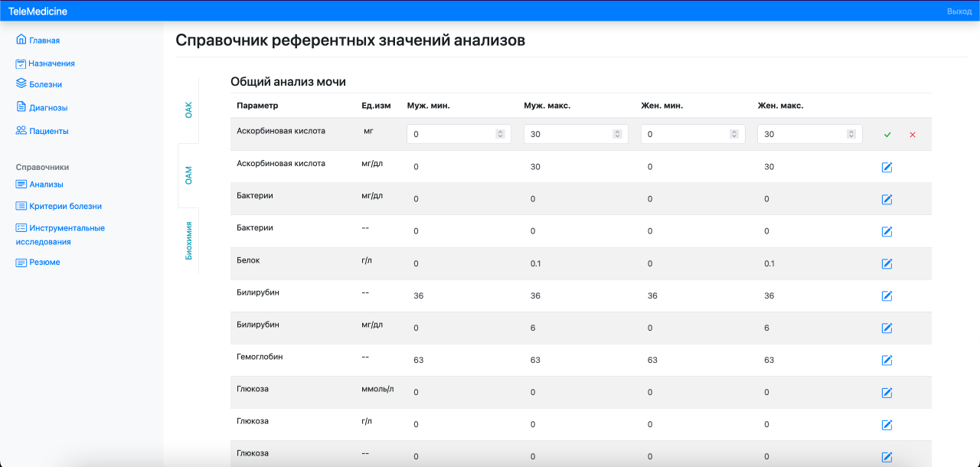Click edit icon for Гемоглобин row
The width and height of the screenshot is (980, 467).
887,361
